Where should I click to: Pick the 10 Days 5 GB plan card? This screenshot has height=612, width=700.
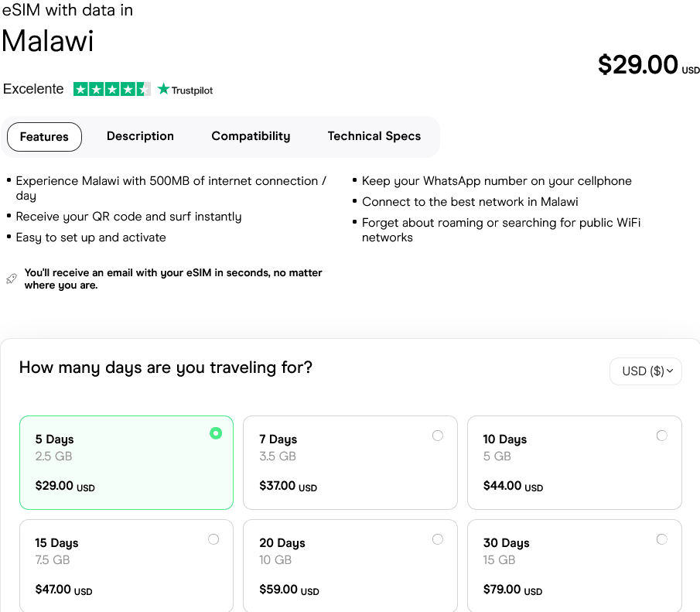click(574, 464)
